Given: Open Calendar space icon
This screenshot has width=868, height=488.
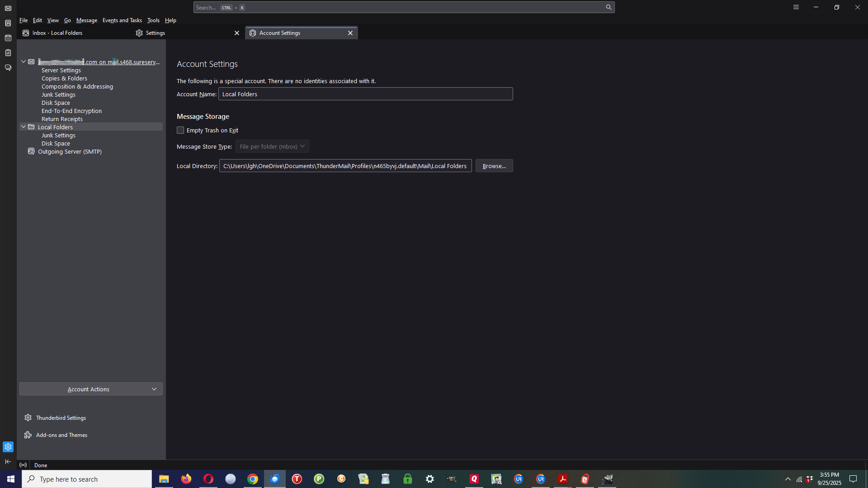Looking at the screenshot, I should (x=8, y=38).
